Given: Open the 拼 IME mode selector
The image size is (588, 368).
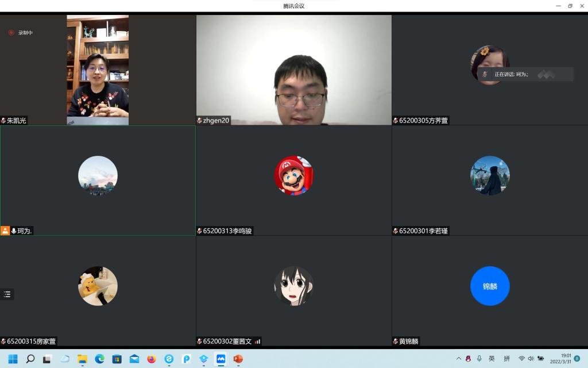Looking at the screenshot, I should [506, 359].
